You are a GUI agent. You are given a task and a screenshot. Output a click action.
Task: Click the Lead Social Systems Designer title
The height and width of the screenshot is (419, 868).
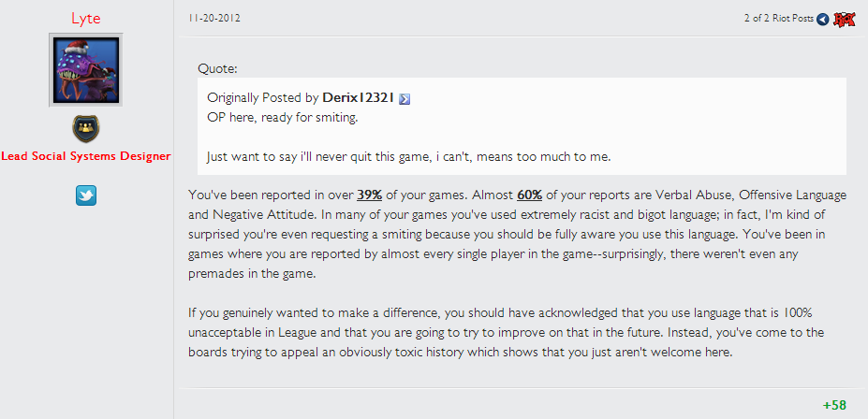pos(86,156)
